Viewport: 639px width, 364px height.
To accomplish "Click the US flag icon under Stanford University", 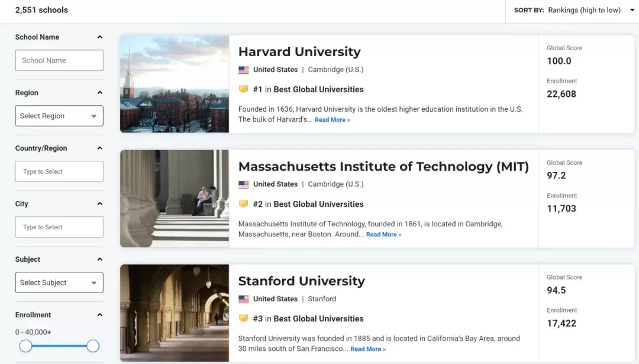I will pyautogui.click(x=244, y=299).
